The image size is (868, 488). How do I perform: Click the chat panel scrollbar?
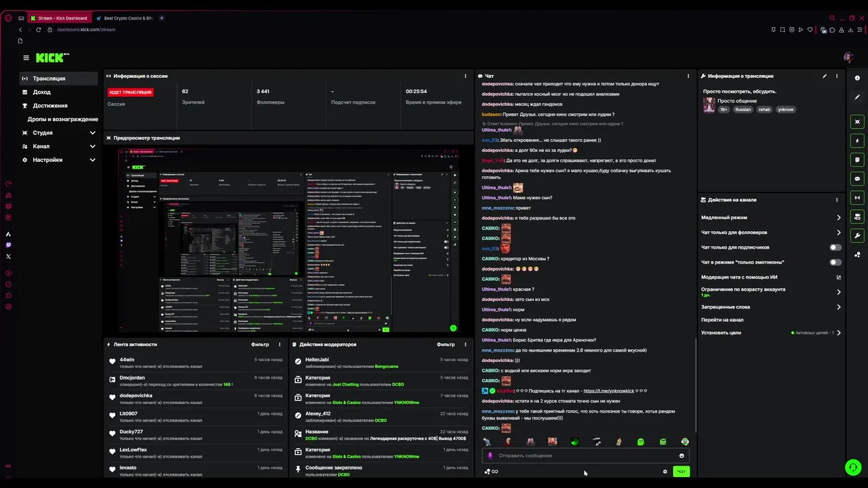pos(696,386)
